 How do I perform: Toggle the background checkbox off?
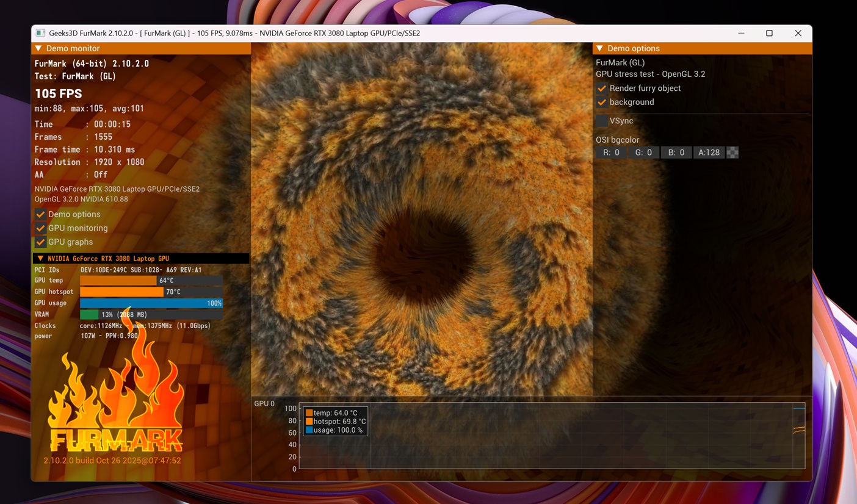pyautogui.click(x=602, y=102)
